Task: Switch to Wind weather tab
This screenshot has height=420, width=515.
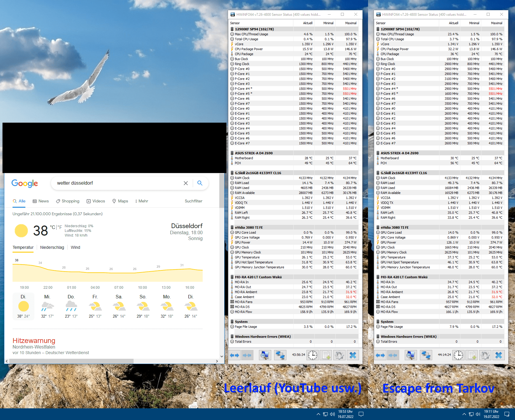Action: pos(75,247)
